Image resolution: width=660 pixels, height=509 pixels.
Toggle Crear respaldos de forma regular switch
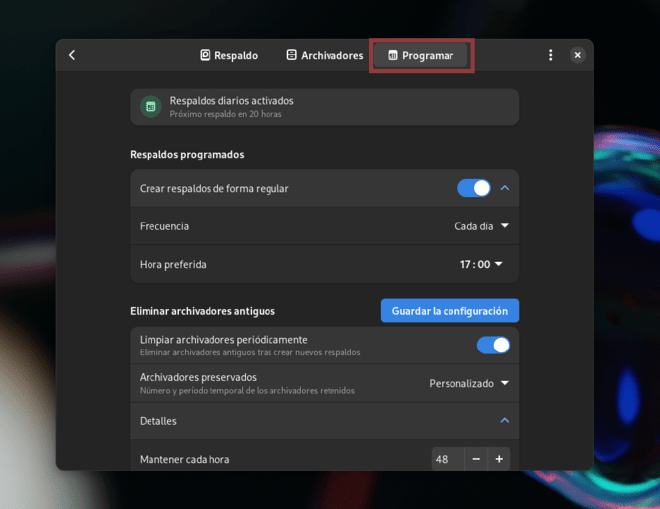pos(474,188)
